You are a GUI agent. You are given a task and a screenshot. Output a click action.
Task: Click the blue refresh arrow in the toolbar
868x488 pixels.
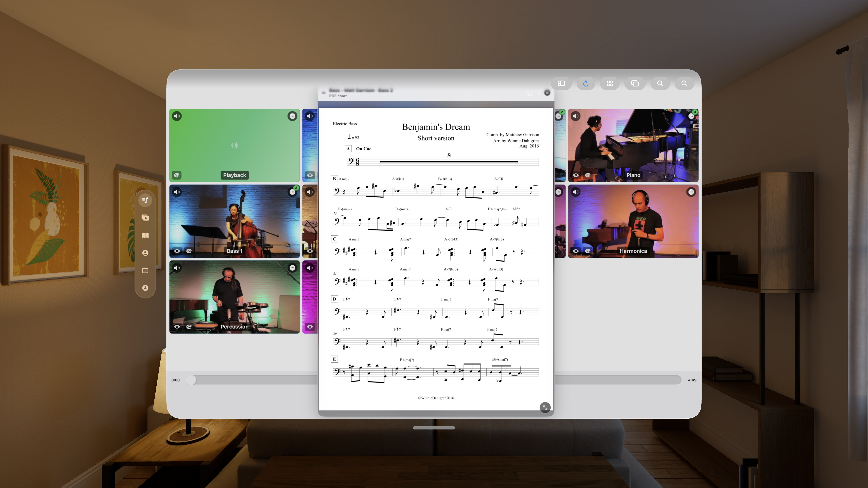586,83
